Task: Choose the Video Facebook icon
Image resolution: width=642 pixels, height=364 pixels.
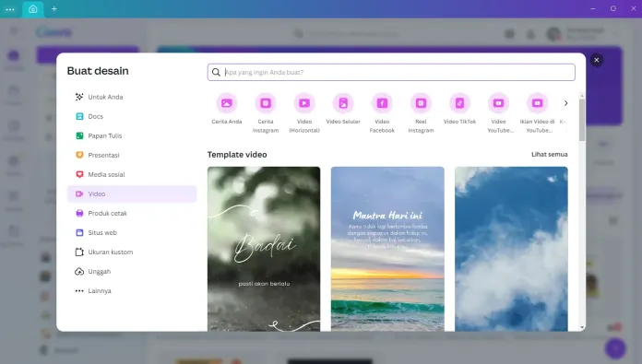Action: [x=382, y=103]
